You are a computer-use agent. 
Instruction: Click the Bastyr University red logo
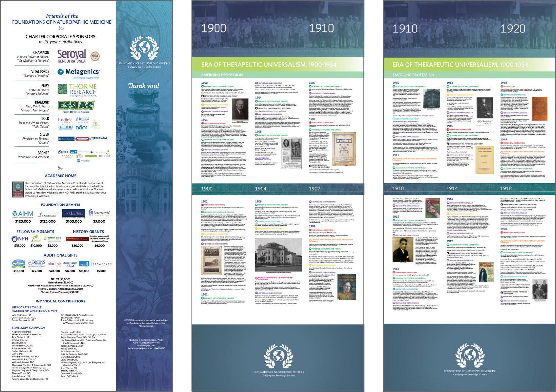tap(78, 239)
